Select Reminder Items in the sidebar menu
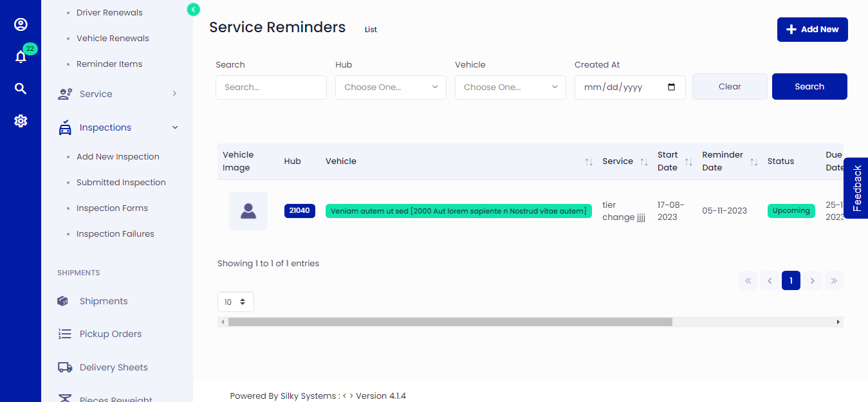Screen dimensions: 868x402 [x=109, y=64]
